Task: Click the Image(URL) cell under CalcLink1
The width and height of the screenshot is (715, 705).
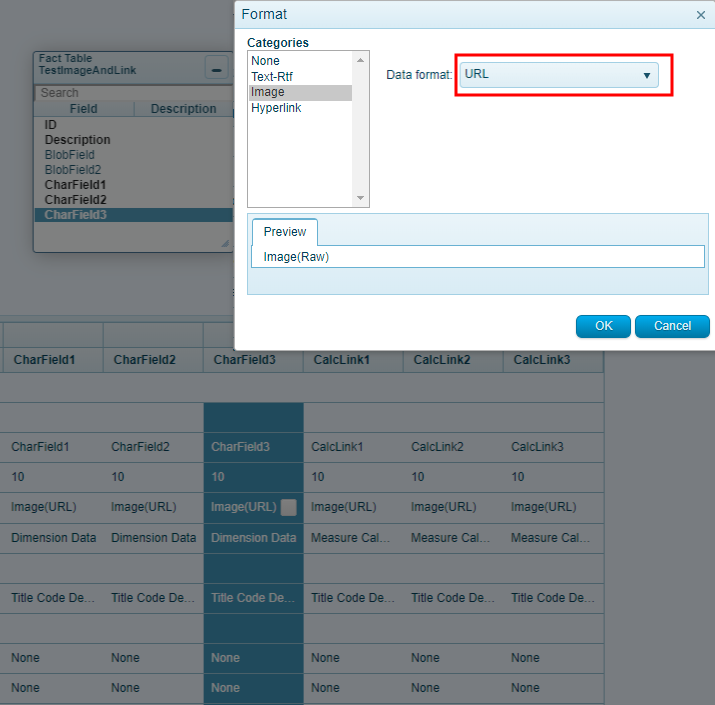Action: 344,507
